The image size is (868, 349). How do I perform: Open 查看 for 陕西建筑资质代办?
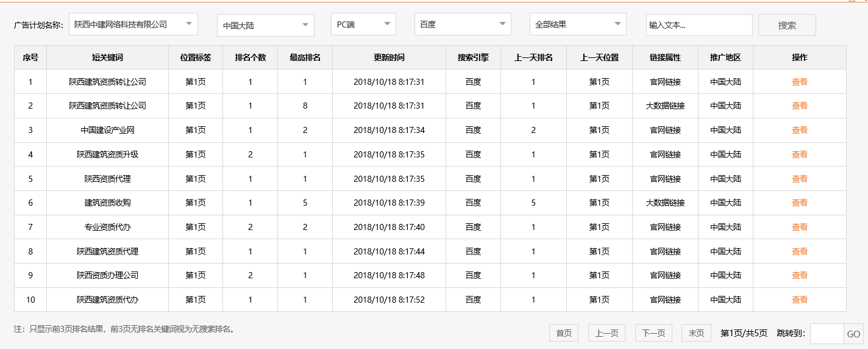[x=799, y=300]
